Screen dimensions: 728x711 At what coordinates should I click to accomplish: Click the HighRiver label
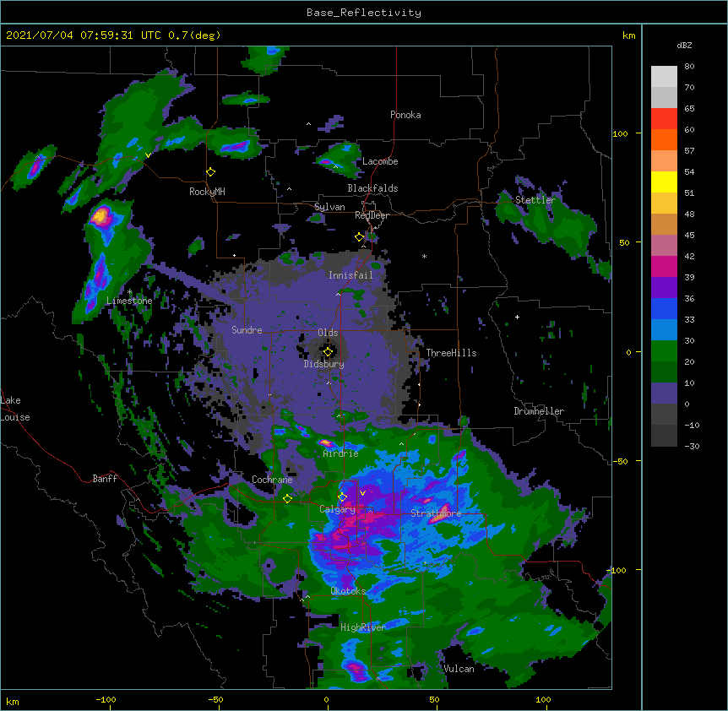(x=363, y=627)
